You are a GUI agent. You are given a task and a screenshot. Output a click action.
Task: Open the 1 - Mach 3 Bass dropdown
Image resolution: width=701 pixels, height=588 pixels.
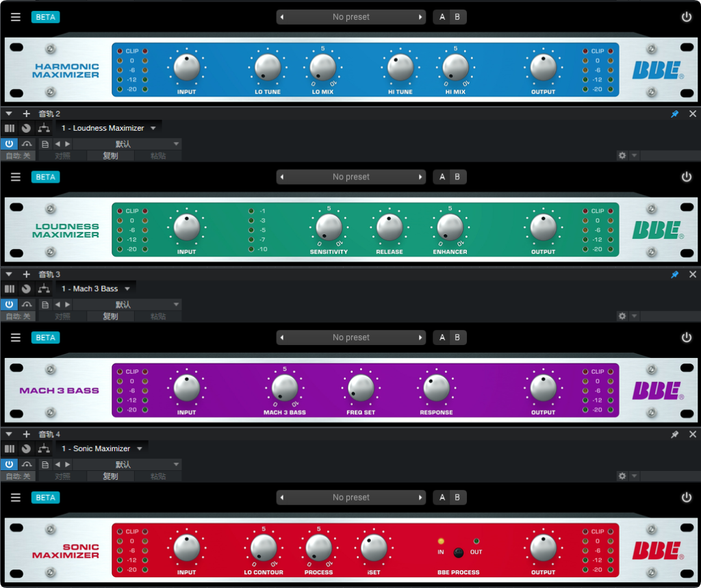click(x=96, y=289)
